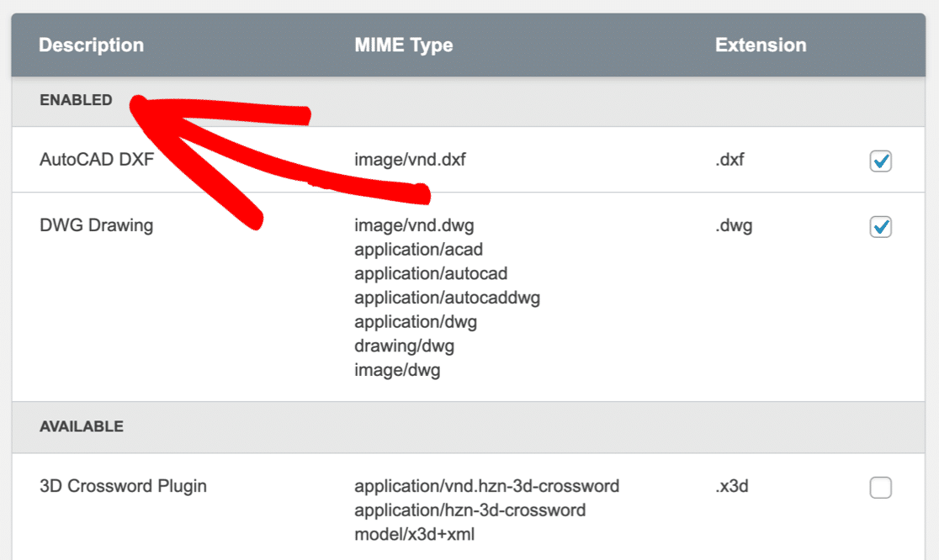Uncheck the AutoCAD DXF checkbox
This screenshot has width=939, height=560.
(880, 161)
